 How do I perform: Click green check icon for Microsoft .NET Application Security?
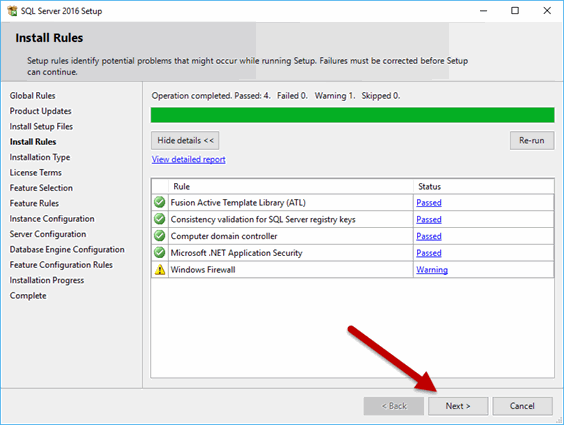[159, 253]
